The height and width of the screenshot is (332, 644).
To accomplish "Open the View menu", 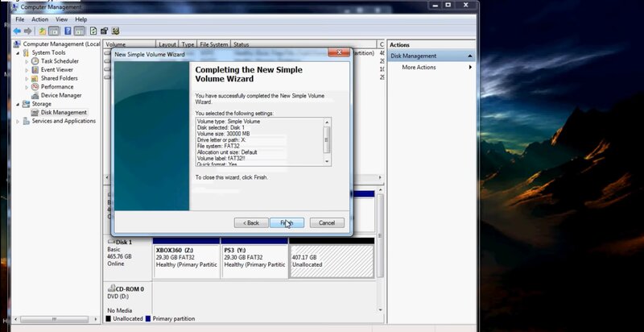I will 62,19.
